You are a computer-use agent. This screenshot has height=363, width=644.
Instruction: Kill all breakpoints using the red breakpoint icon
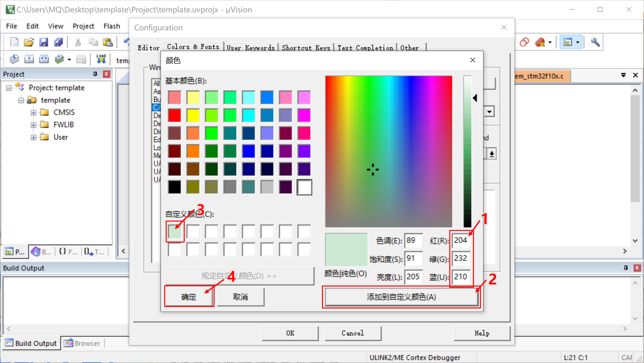(541, 42)
